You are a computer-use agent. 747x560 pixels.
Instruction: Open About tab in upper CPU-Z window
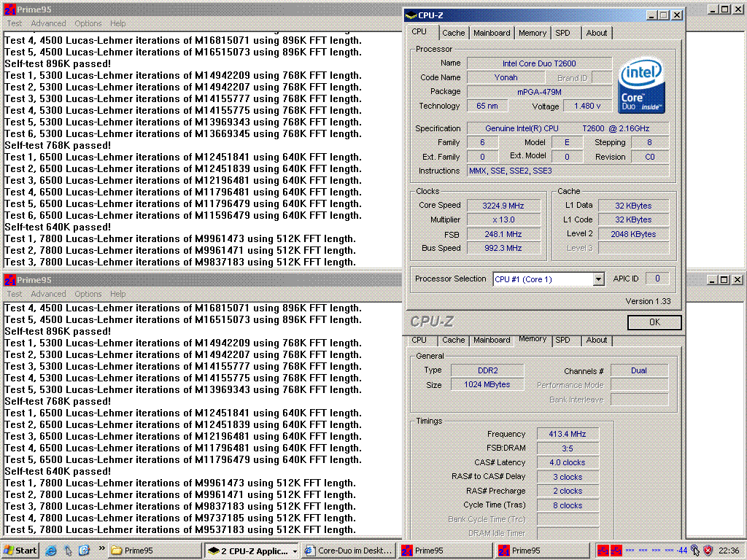(597, 33)
